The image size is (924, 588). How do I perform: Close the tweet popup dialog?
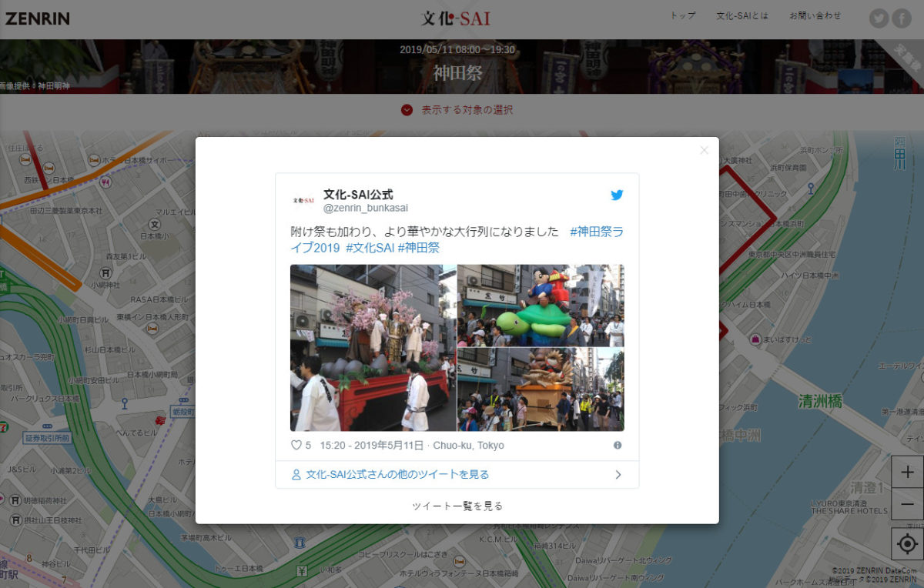pos(704,150)
